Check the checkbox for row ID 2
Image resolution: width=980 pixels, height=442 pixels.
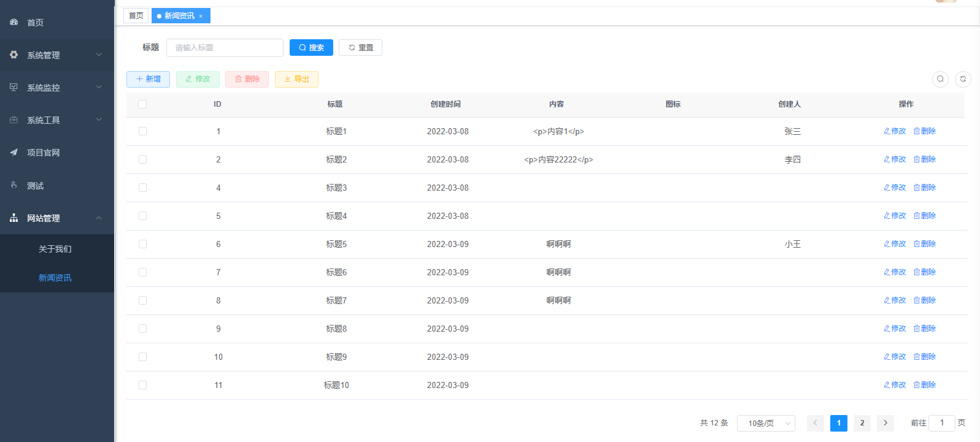(x=142, y=159)
